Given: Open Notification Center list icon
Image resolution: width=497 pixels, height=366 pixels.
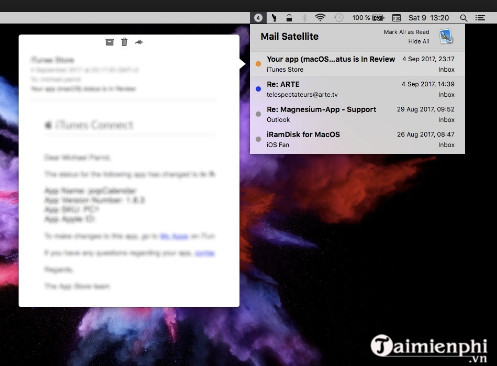Looking at the screenshot, I should click(480, 18).
